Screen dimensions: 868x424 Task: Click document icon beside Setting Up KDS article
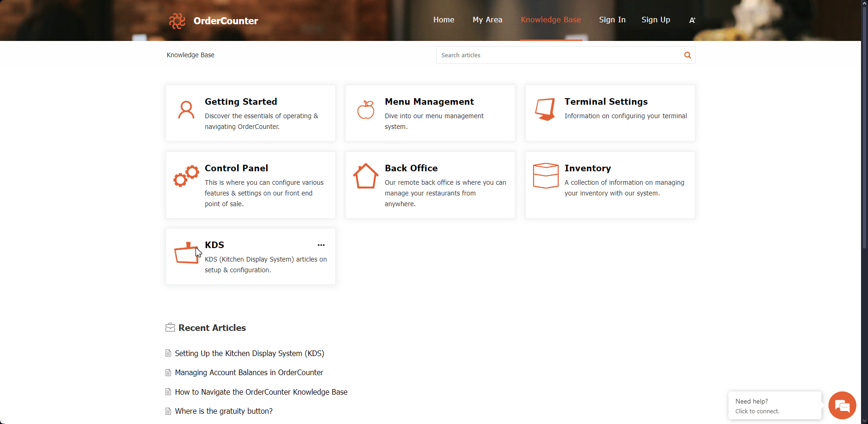168,353
